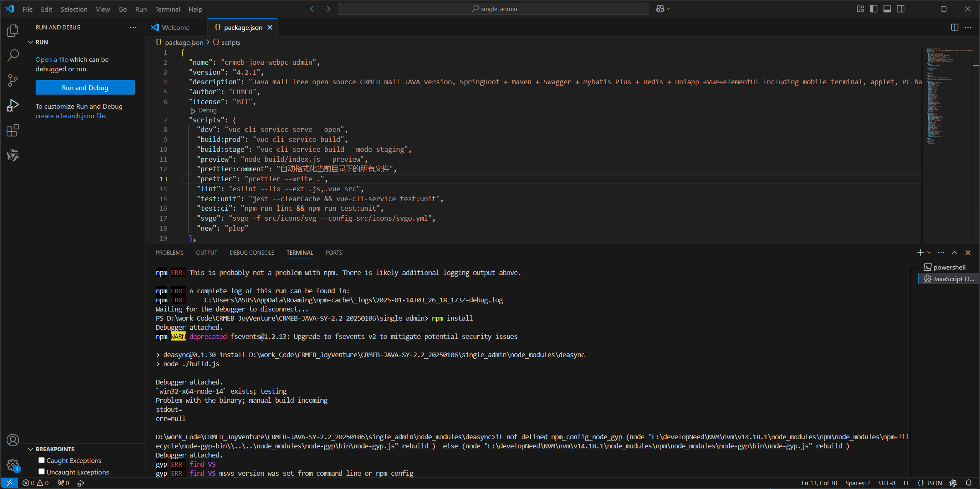The height and width of the screenshot is (489, 980).
Task: Open terminal panel more actions ellipsis
Action: (x=941, y=253)
